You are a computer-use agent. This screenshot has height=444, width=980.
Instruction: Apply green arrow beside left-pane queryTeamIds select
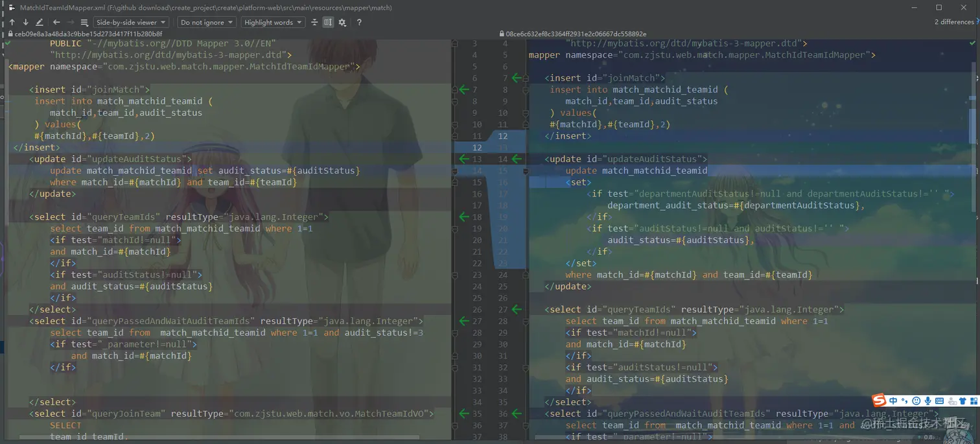pyautogui.click(x=464, y=216)
